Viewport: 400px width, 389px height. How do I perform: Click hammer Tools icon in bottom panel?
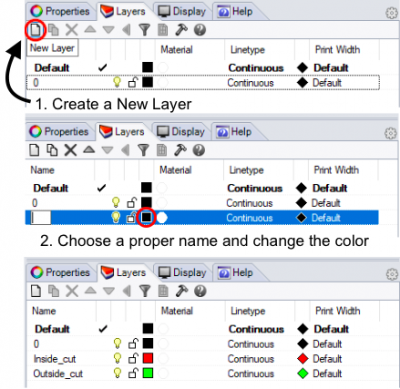(182, 291)
